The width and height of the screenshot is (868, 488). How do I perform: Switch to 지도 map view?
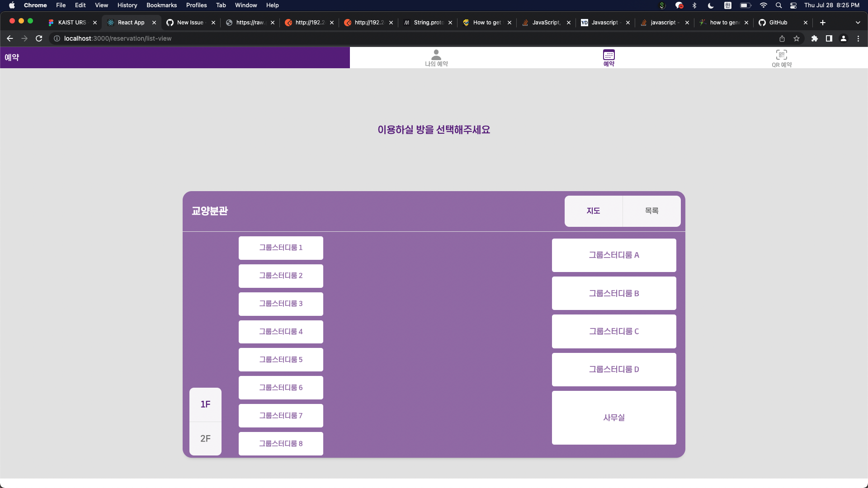(x=594, y=211)
